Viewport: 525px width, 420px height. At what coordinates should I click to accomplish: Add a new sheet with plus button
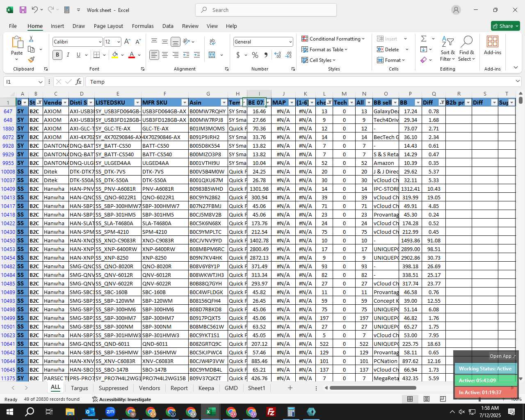[290, 388]
